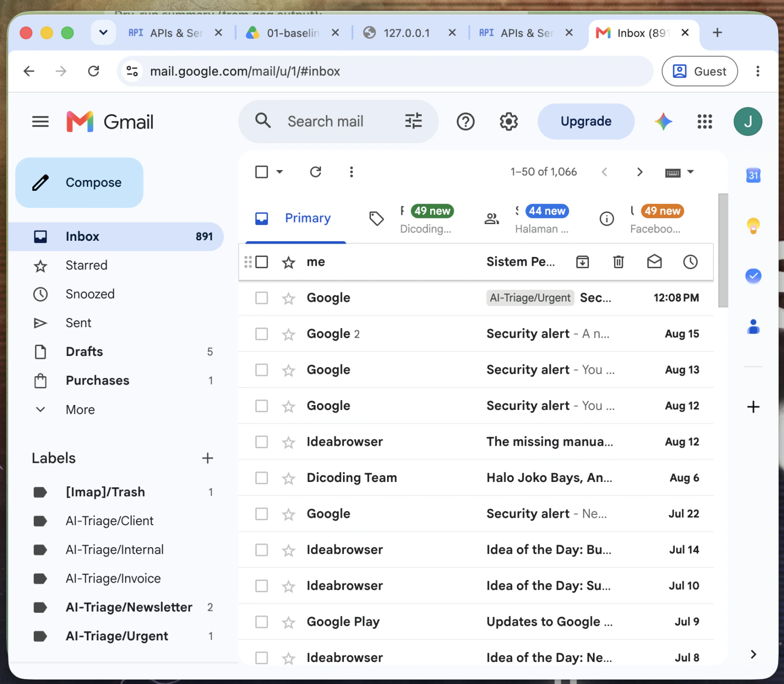Open the Google account avatar J
This screenshot has height=684, width=784.
748,121
